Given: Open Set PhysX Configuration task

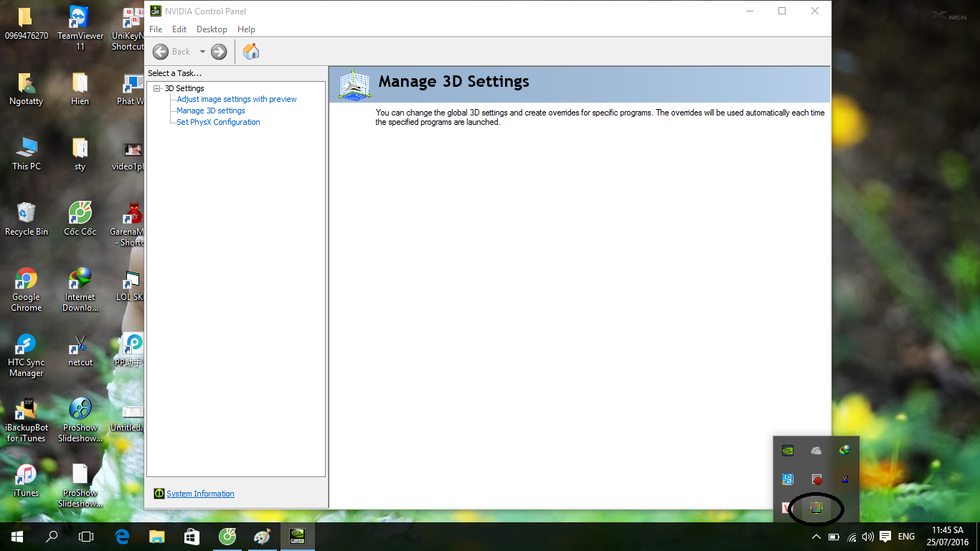Looking at the screenshot, I should (x=218, y=122).
